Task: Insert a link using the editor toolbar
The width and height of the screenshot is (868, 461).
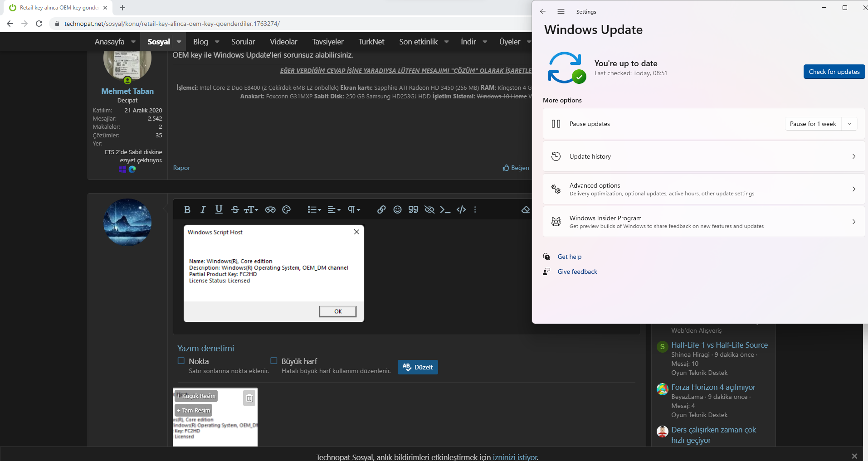Action: pyautogui.click(x=381, y=209)
